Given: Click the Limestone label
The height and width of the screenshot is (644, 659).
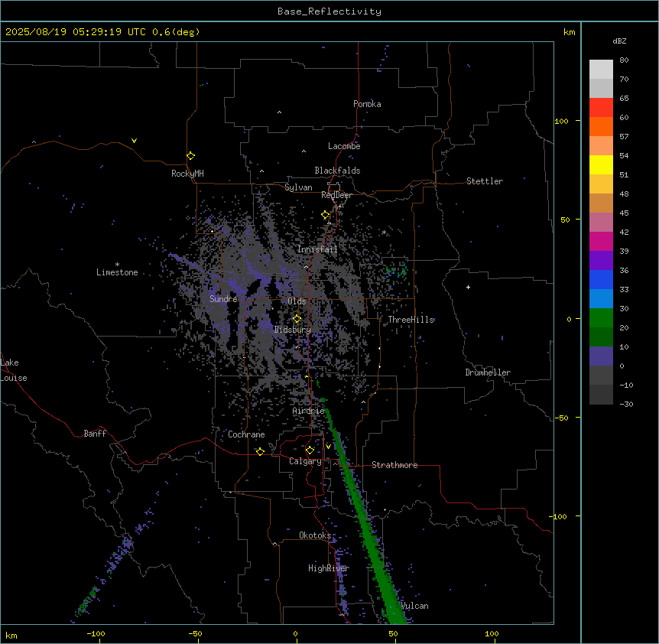Looking at the screenshot, I should pyautogui.click(x=117, y=272).
